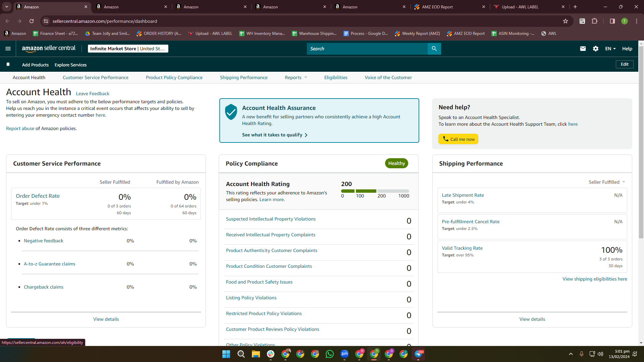The height and width of the screenshot is (362, 644).
Task: Open Windows taskbar search
Action: click(x=241, y=354)
